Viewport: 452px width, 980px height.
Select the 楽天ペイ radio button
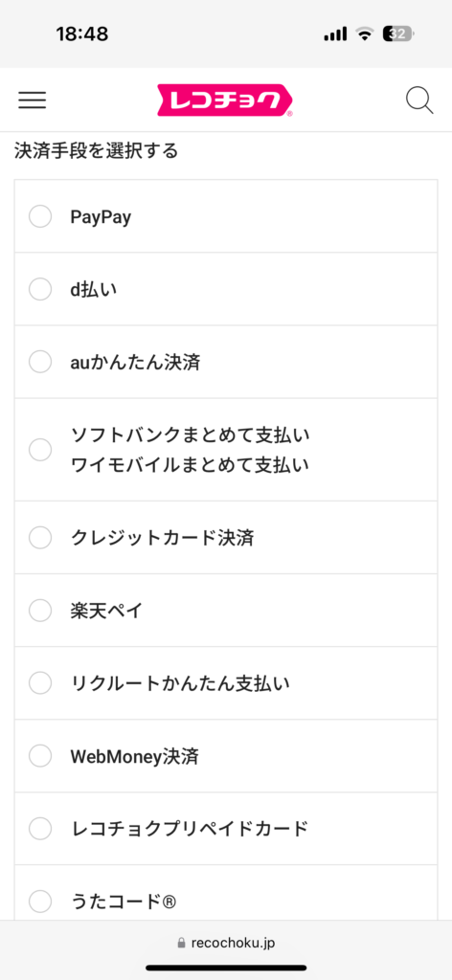pyautogui.click(x=40, y=610)
